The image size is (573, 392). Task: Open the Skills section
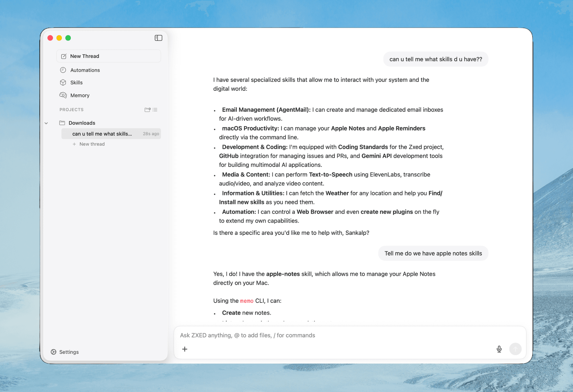[76, 82]
